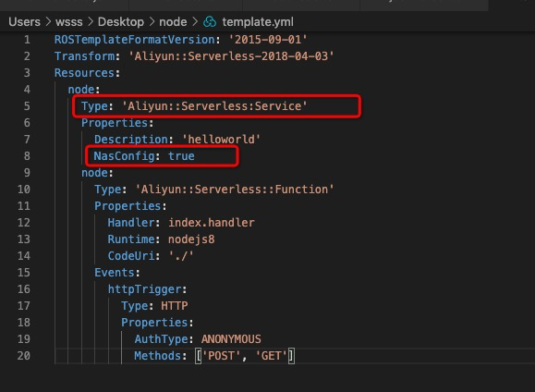Image resolution: width=535 pixels, height=392 pixels.
Task: Click the './' CodeUri value
Action: pyautogui.click(x=181, y=256)
